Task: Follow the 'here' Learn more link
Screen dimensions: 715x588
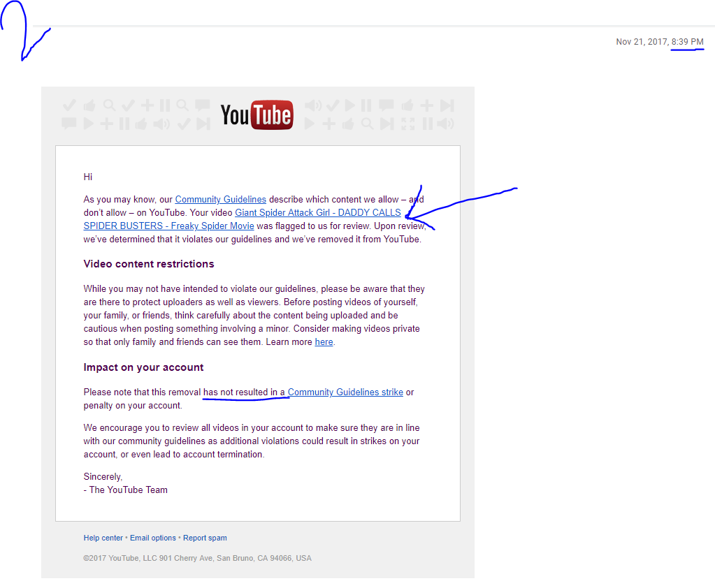Action: (324, 342)
